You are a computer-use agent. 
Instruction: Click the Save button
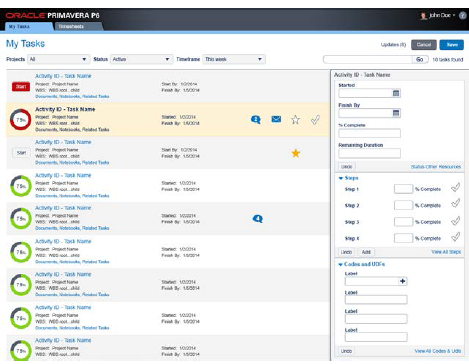coord(452,45)
